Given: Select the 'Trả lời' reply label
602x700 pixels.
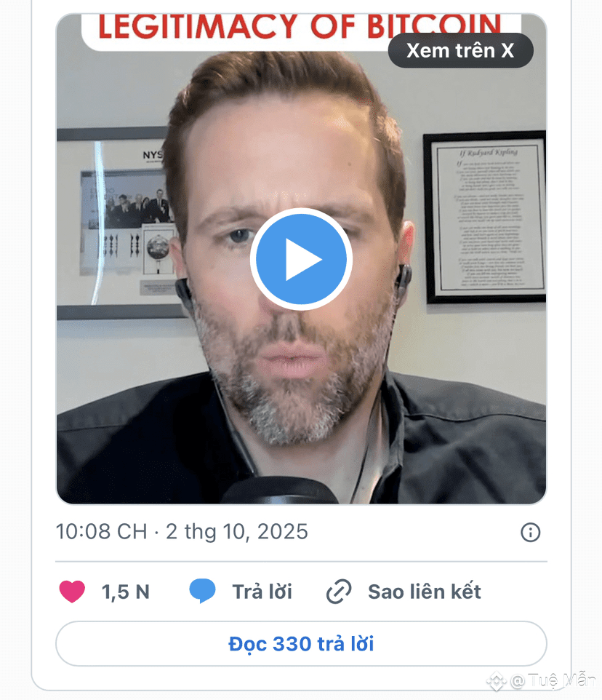Looking at the screenshot, I should coord(262,592).
